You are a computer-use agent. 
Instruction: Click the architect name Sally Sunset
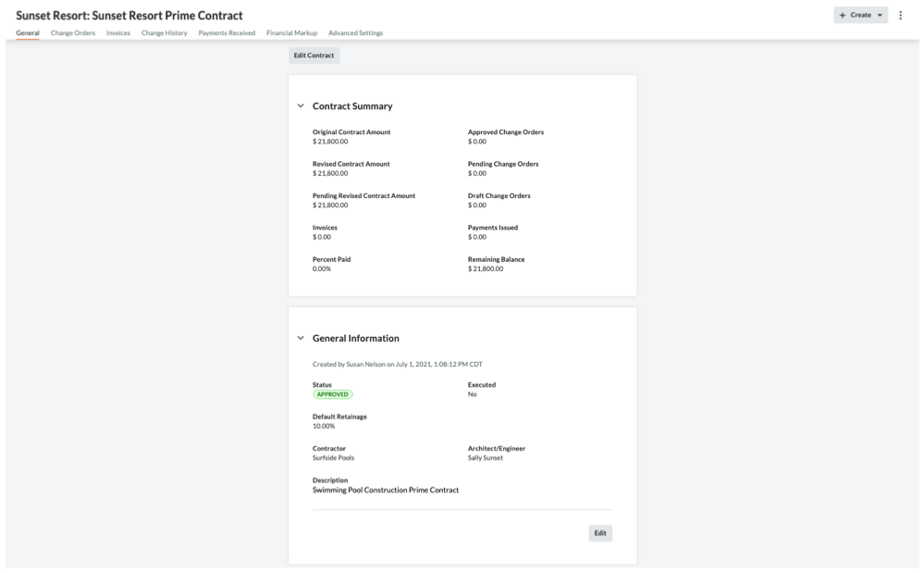tap(486, 458)
